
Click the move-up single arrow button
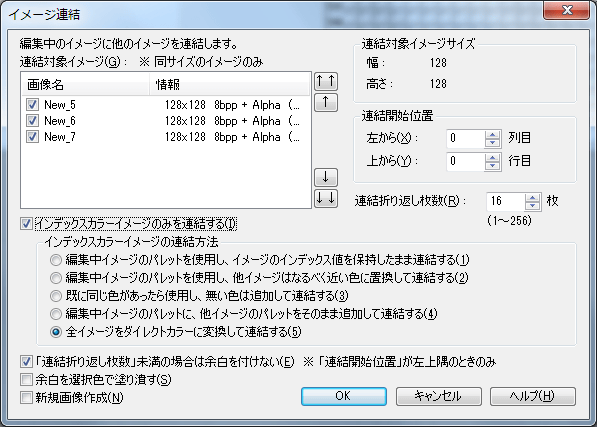[326, 102]
